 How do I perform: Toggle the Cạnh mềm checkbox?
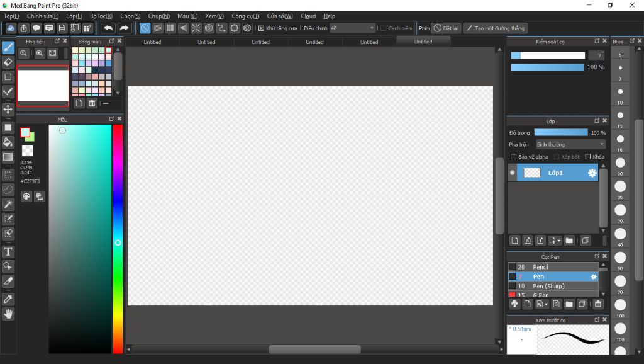[x=383, y=28]
